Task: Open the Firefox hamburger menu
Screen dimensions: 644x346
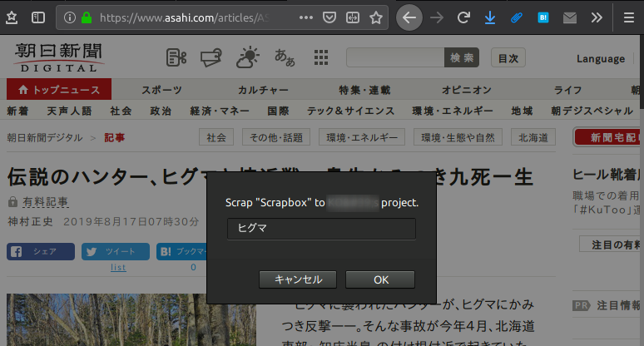Action: tap(629, 17)
